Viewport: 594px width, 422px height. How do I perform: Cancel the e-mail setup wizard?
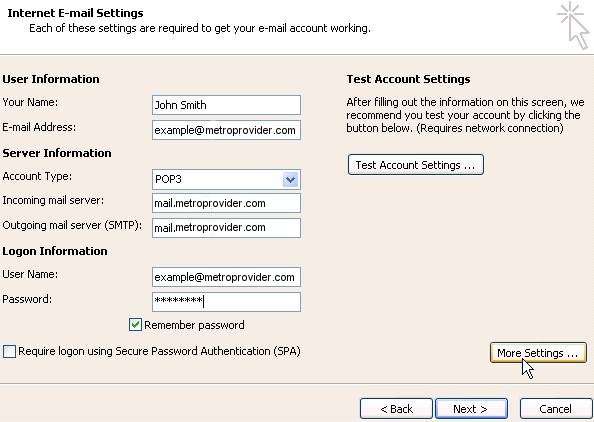click(x=556, y=409)
